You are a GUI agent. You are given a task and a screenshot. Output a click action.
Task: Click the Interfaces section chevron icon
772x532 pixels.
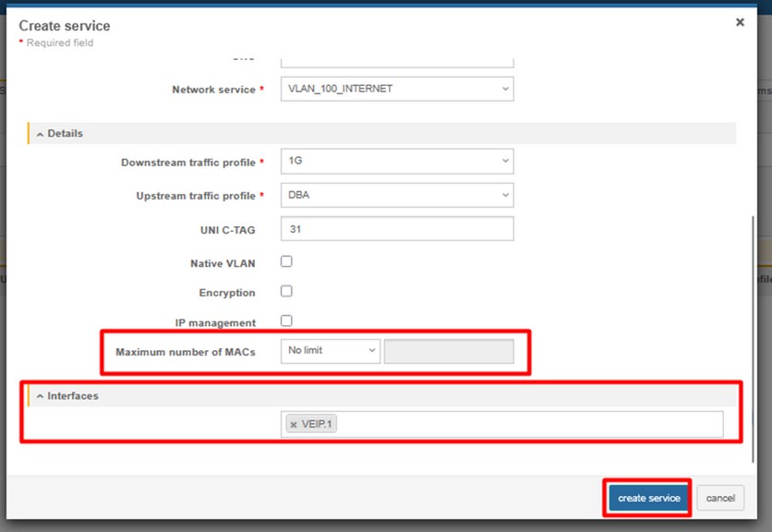click(40, 396)
